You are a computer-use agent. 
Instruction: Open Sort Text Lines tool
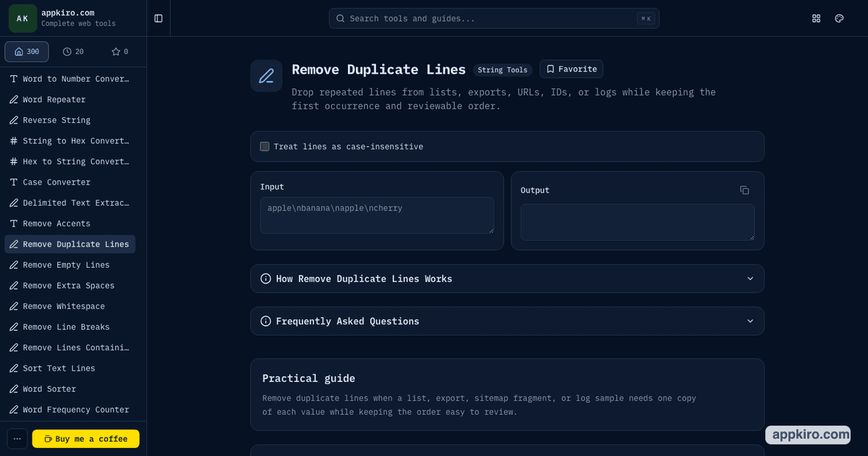coord(70,368)
